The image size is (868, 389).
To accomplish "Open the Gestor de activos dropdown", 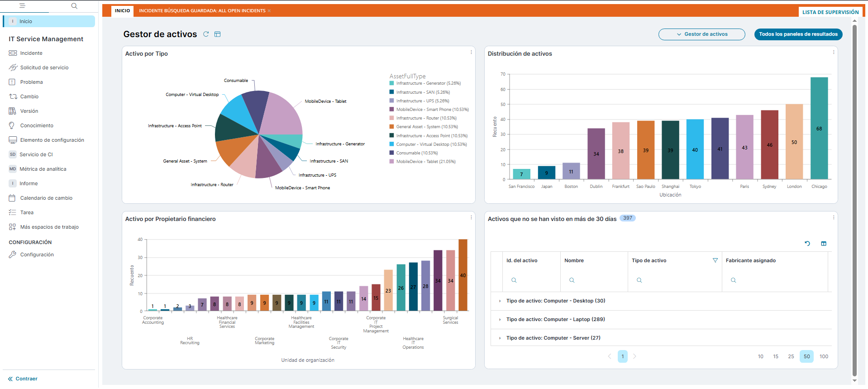I will 701,34.
